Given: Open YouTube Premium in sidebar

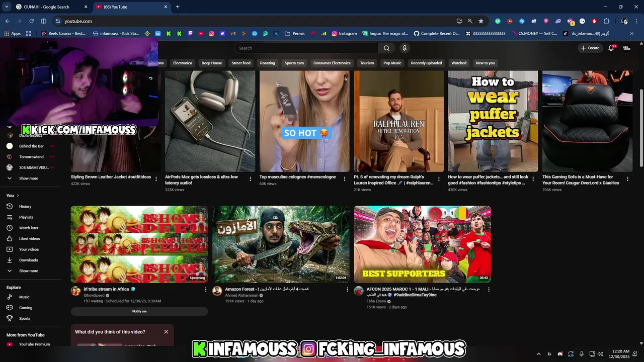Looking at the screenshot, I should click(x=34, y=344).
